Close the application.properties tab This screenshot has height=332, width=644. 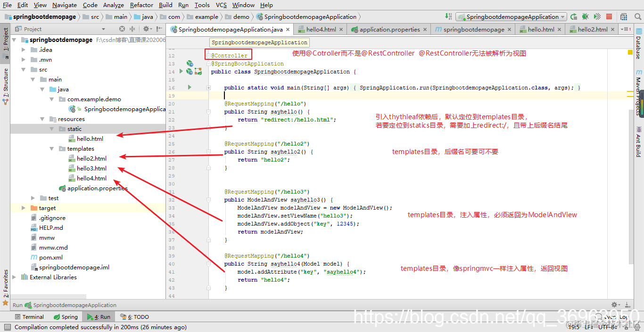pos(425,29)
